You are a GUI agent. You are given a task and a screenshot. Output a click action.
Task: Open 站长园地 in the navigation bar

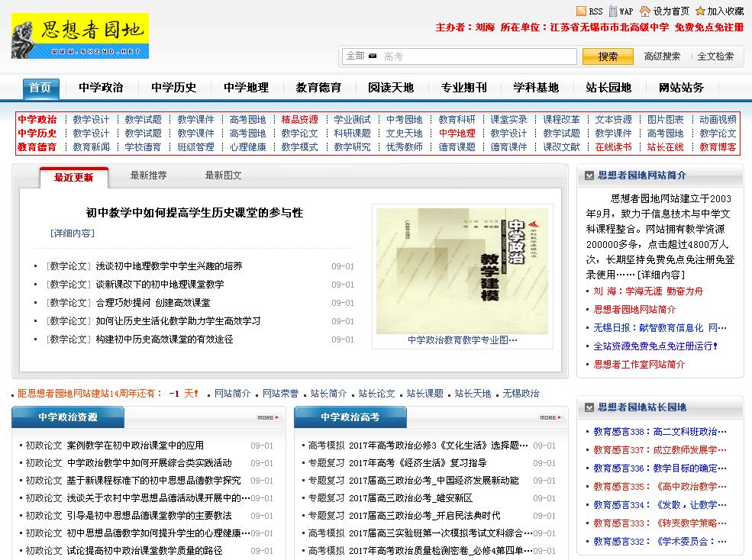pos(608,88)
